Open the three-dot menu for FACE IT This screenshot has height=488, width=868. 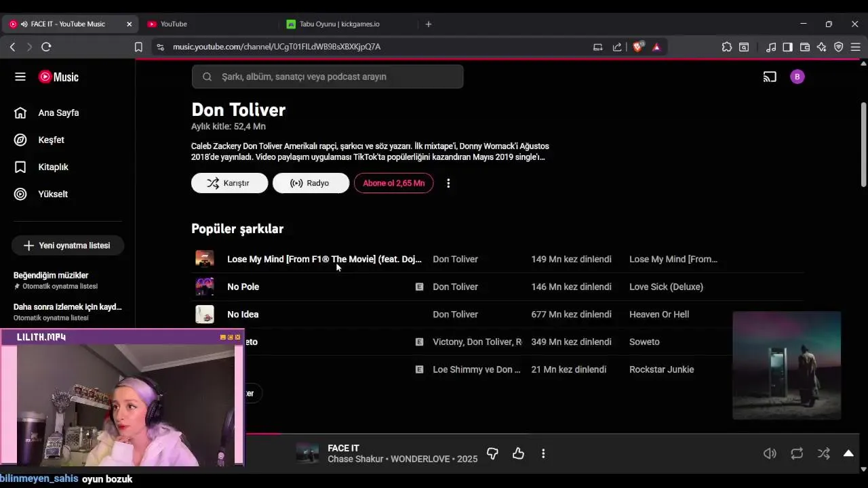[543, 453]
